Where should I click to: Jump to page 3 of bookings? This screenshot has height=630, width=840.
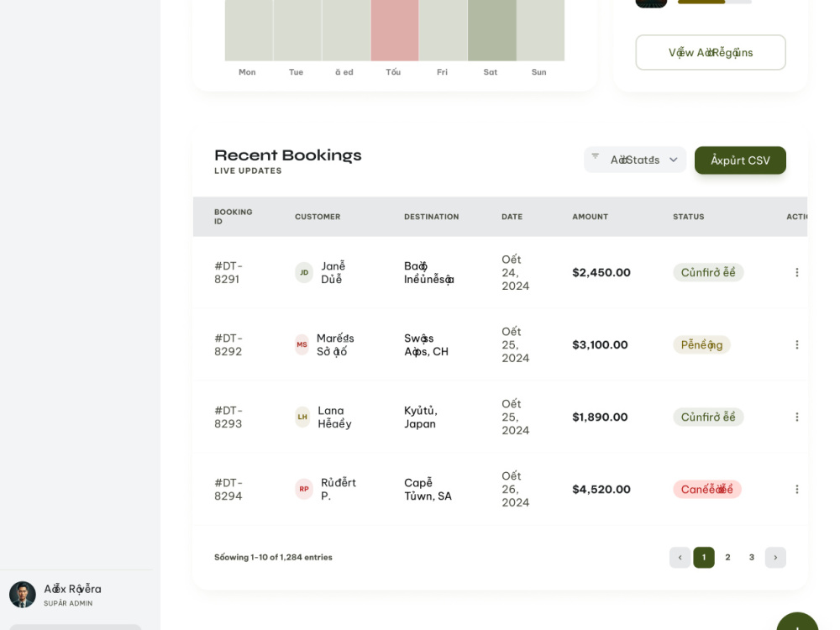(752, 557)
